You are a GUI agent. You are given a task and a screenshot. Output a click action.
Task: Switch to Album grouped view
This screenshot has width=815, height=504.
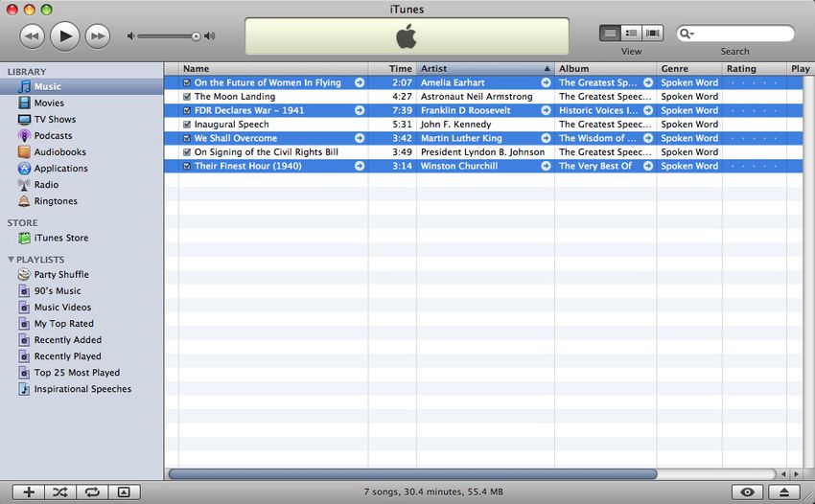click(632, 34)
